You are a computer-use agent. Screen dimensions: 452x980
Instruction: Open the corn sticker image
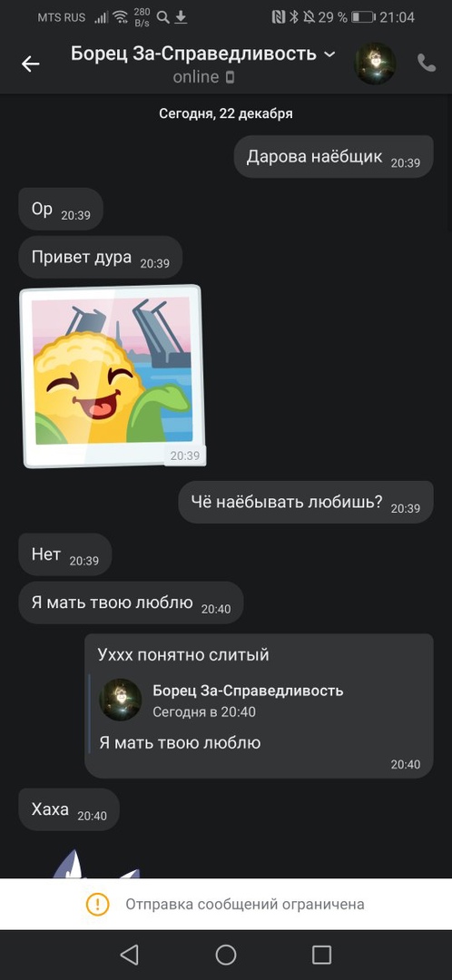coord(113,377)
